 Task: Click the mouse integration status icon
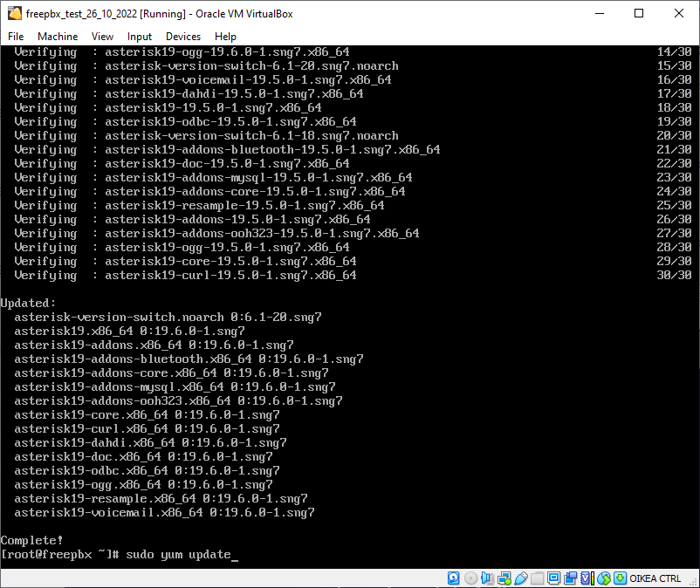point(604,578)
